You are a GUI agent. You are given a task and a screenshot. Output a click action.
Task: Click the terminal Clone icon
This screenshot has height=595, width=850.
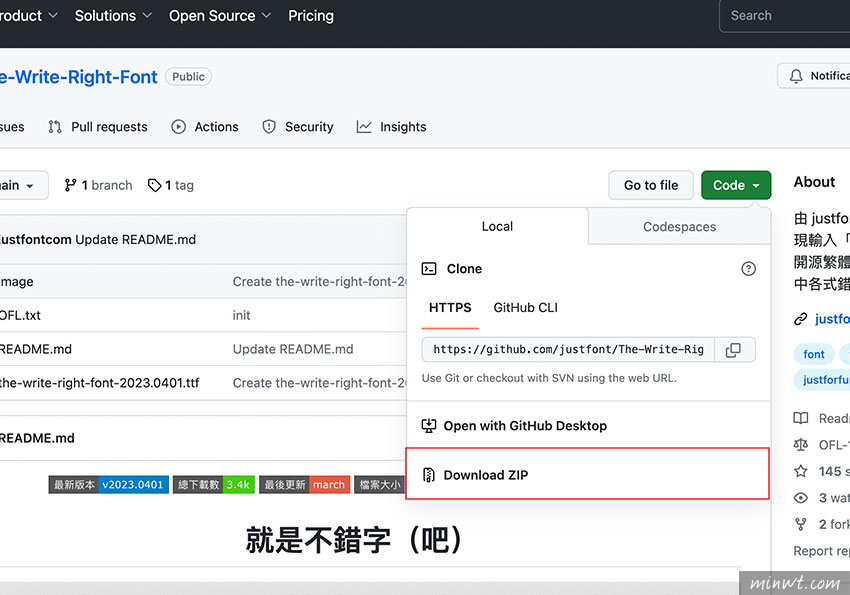coord(429,269)
